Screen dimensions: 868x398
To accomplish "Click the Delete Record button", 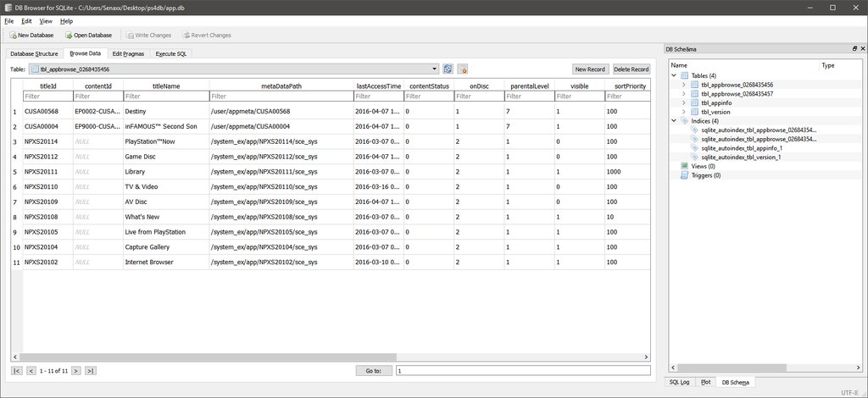I will (x=632, y=69).
